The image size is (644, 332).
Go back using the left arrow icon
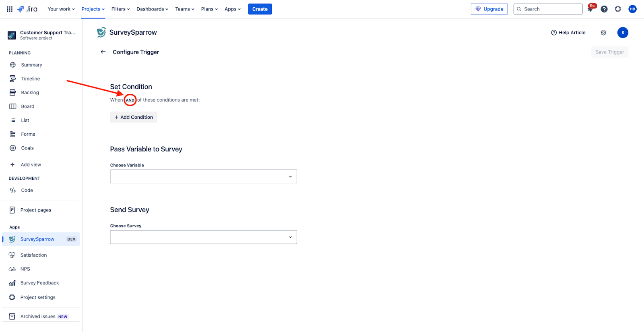103,52
